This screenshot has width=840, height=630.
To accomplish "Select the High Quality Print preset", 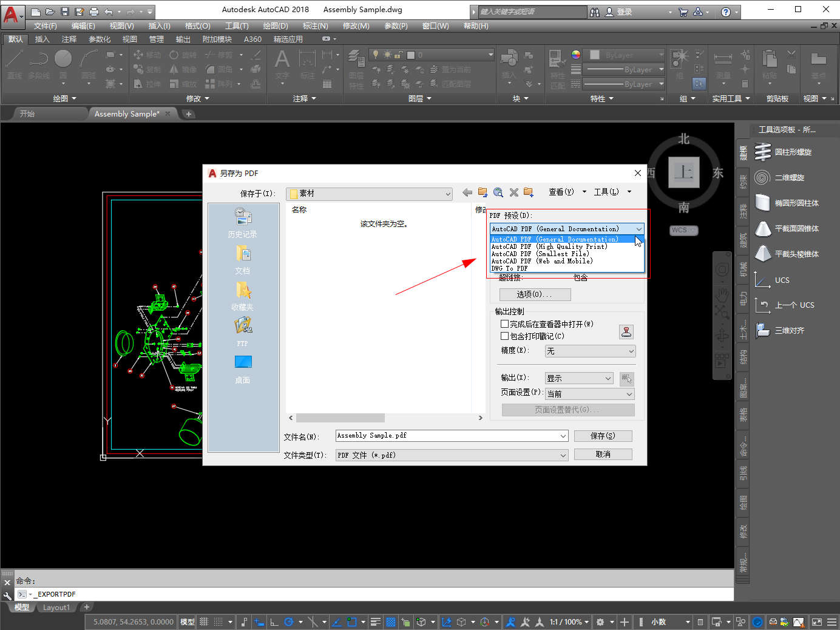I will click(x=567, y=246).
